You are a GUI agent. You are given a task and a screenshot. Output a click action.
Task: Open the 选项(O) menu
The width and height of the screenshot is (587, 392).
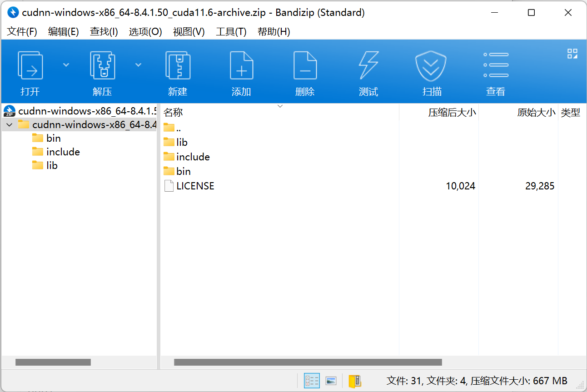pos(145,31)
